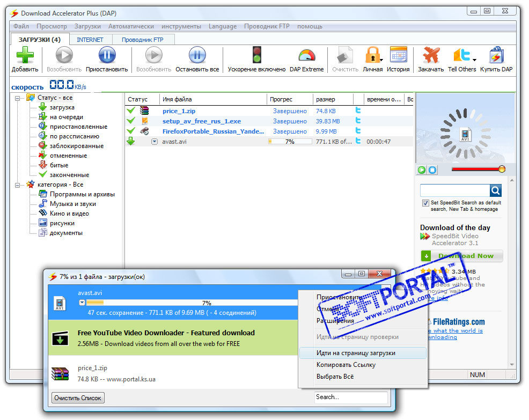The image size is (529, 420).
Task: Click the green plus Добавить icon
Action: 25,55
